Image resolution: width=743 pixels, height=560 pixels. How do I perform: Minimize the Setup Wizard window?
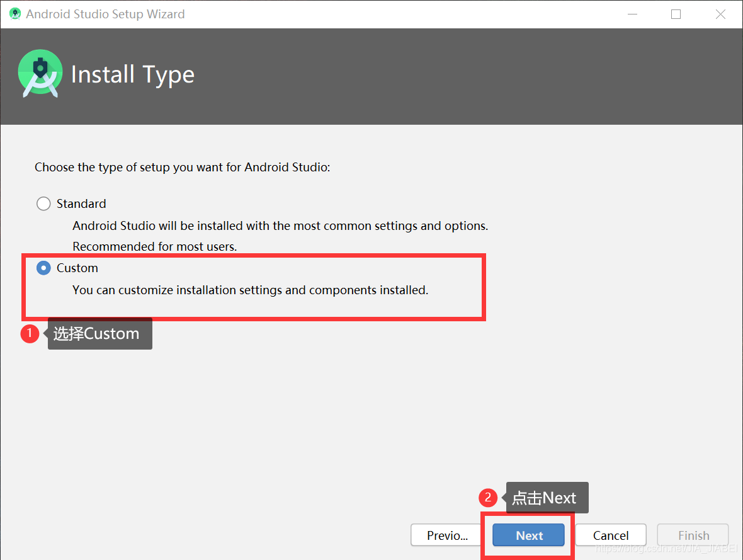pos(632,14)
